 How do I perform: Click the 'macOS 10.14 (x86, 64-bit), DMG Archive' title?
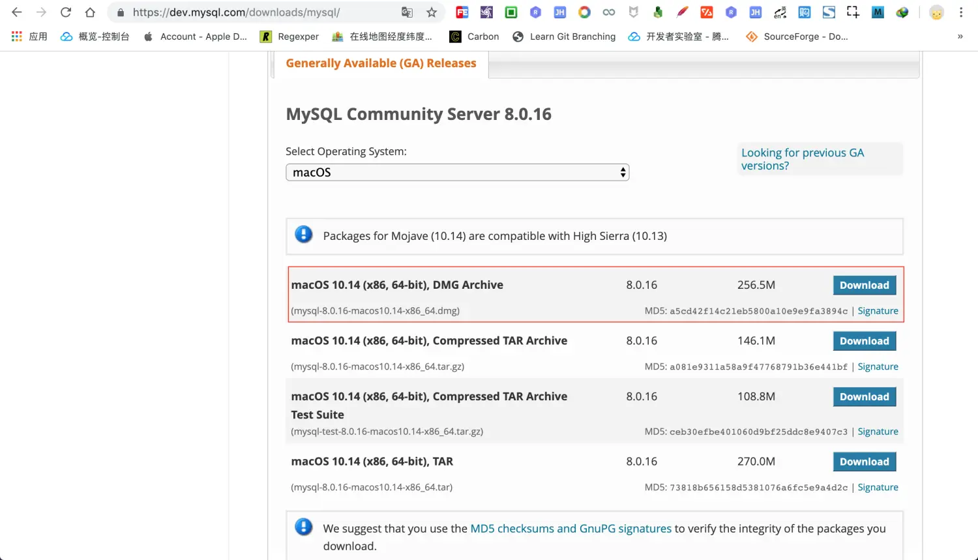pos(397,285)
